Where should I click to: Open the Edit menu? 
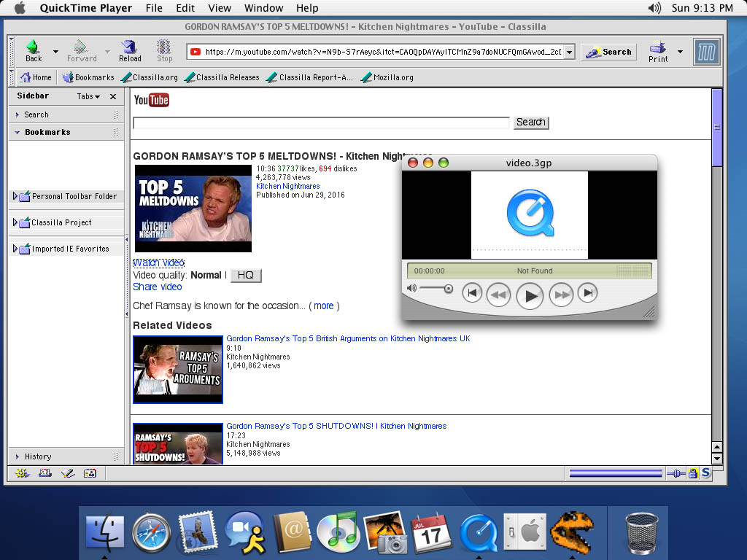[185, 8]
